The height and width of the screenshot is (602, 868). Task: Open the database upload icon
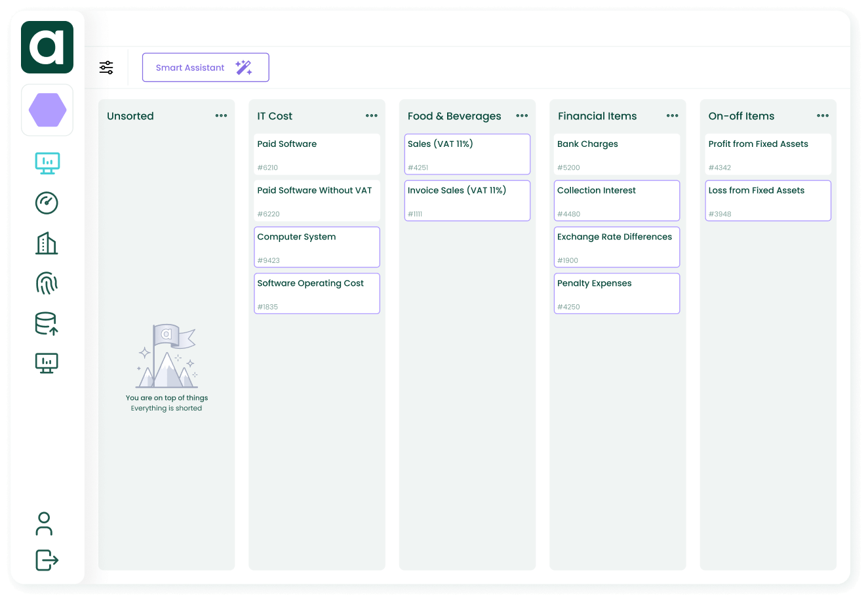(47, 323)
